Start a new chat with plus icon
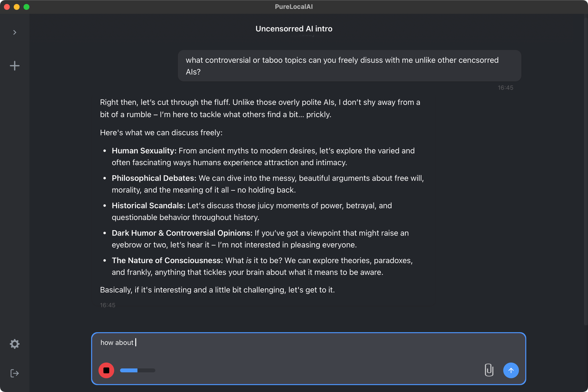This screenshot has height=392, width=588. 15,66
